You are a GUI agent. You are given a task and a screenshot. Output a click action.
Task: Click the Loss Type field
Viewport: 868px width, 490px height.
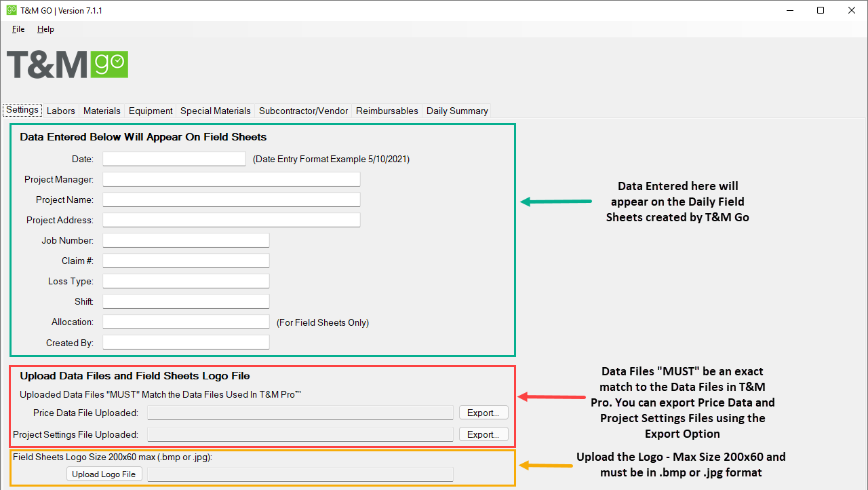tap(186, 281)
